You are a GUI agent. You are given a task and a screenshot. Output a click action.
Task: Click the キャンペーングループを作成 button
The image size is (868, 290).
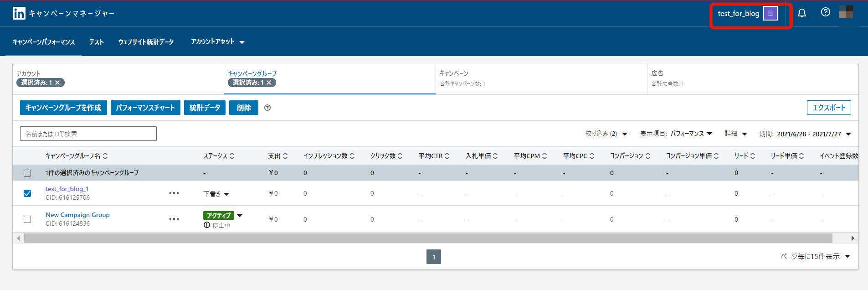click(63, 108)
